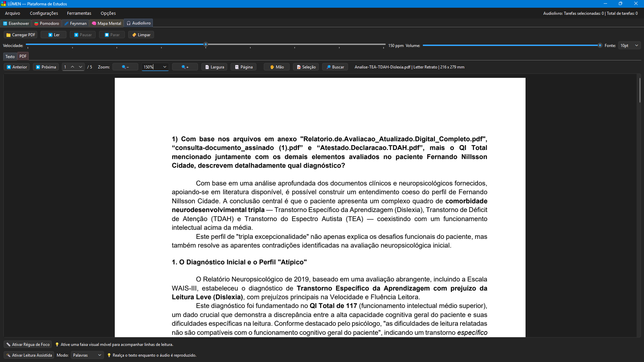
Task: Stop playback with the Parar button
Action: pyautogui.click(x=112, y=35)
